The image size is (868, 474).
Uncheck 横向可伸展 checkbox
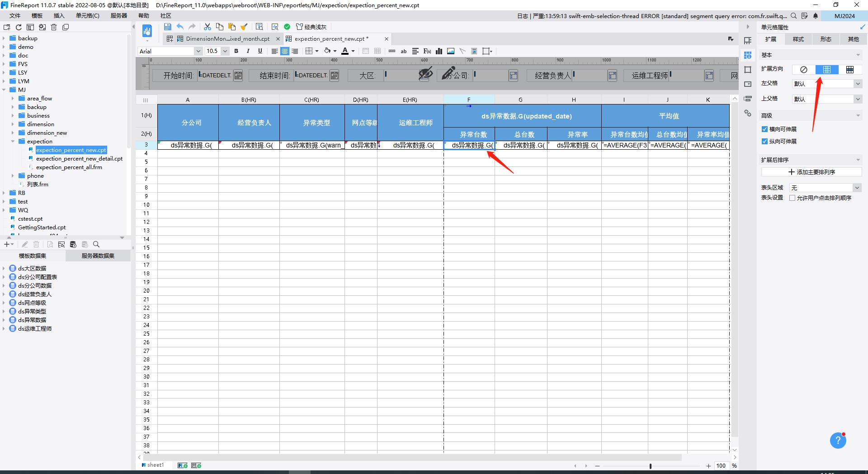[x=764, y=129]
